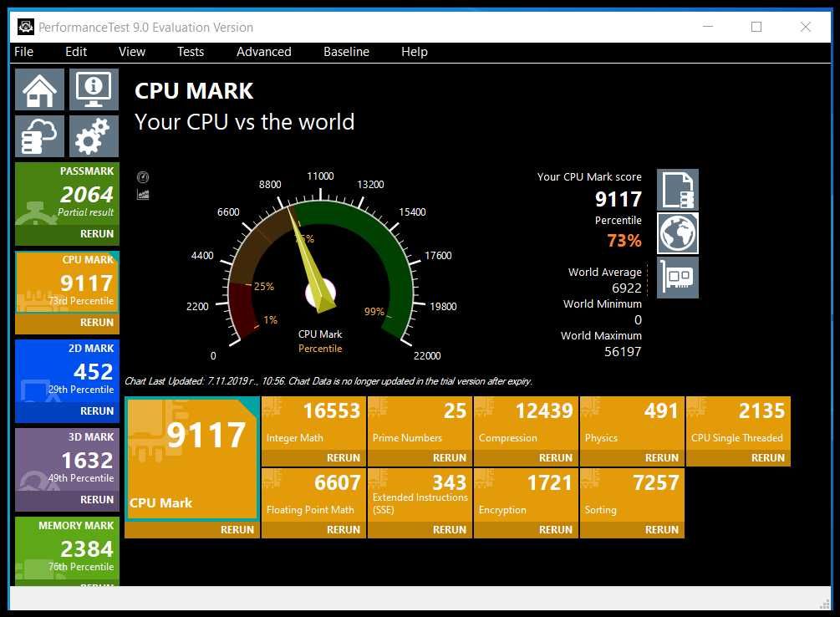Click the PerformanceTest app icon in title bar
Image resolution: width=840 pixels, height=617 pixels.
coord(26,27)
